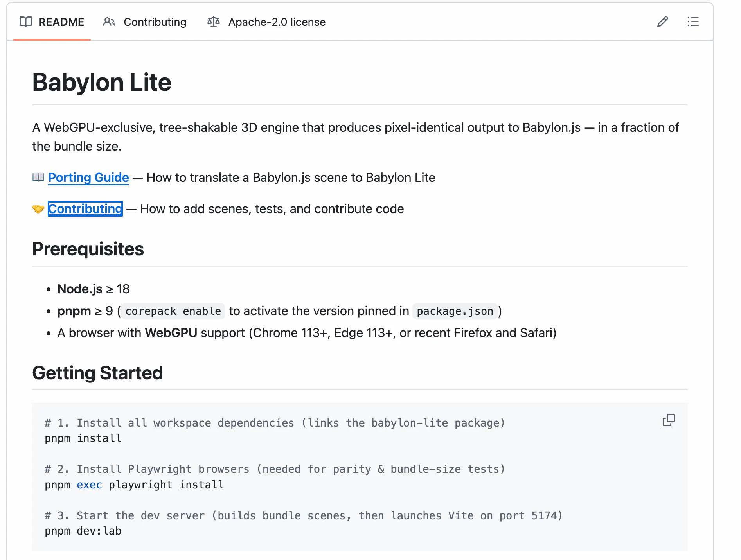Click the pencil edit file icon
Viewport: 741px width, 560px height.
(x=663, y=22)
